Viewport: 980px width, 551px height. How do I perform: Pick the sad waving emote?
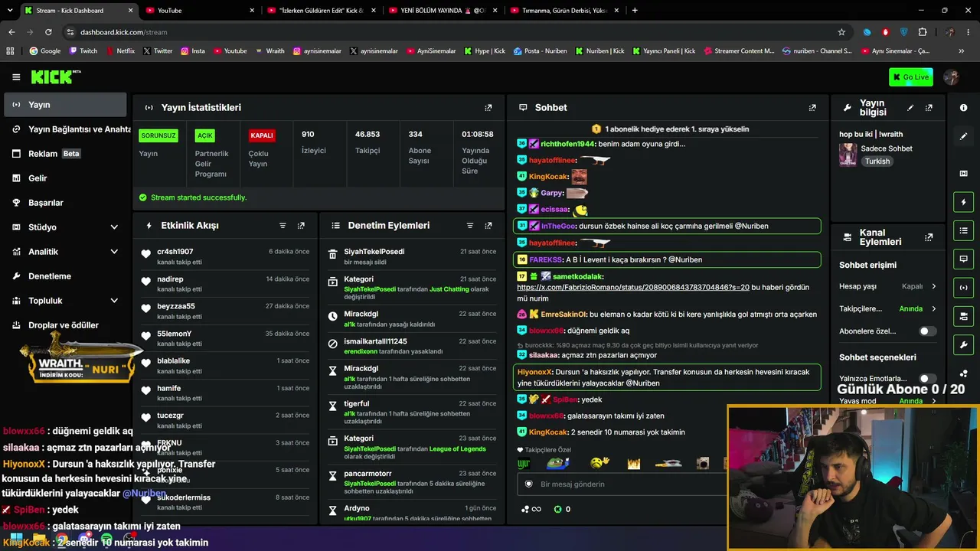[x=600, y=463]
